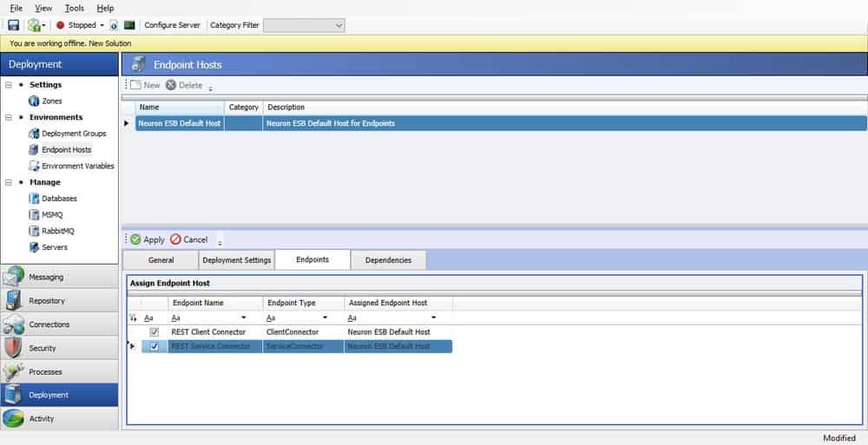Open Databases under Manage
868x445 pixels.
click(x=53, y=198)
